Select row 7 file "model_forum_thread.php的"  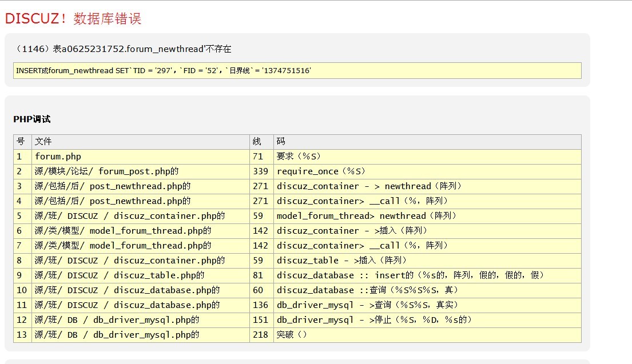tap(150, 246)
